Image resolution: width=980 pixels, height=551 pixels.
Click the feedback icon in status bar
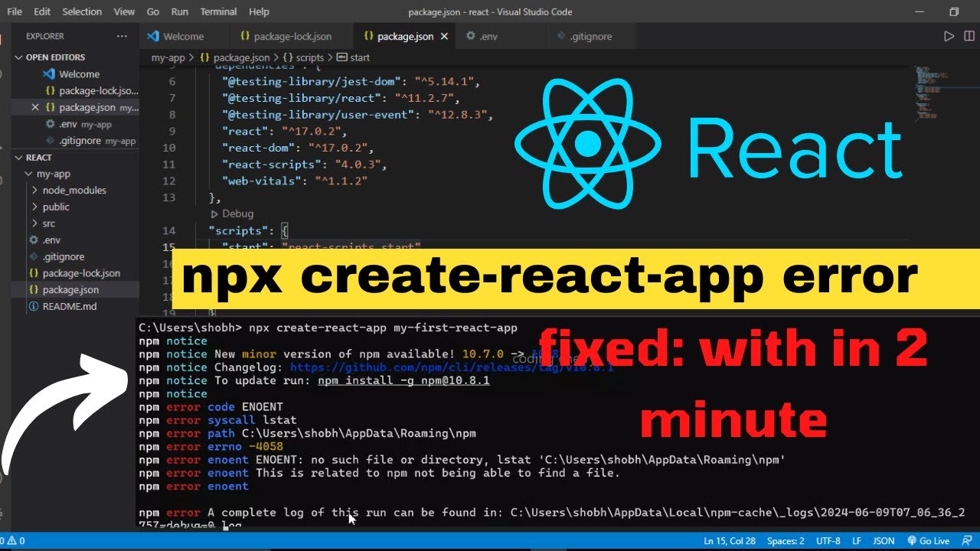click(x=968, y=541)
